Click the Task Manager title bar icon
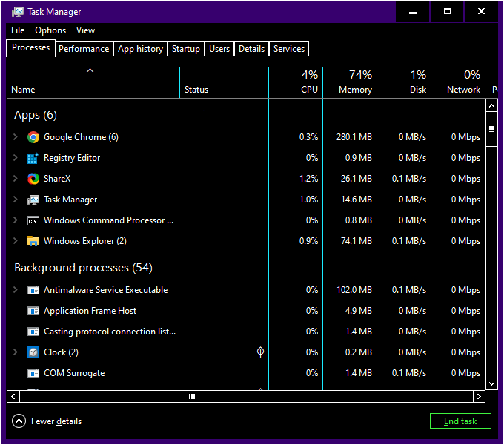This screenshot has width=504, height=445. coord(18,12)
